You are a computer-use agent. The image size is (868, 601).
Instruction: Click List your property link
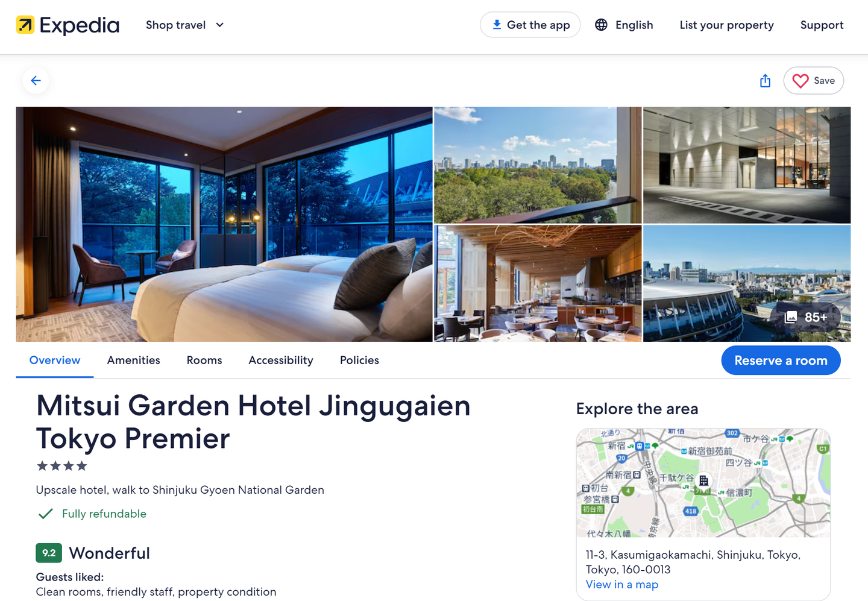726,25
